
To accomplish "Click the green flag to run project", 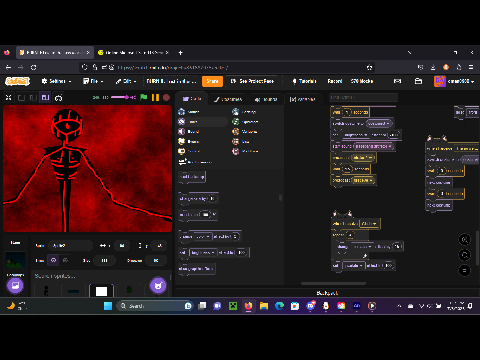I will [144, 97].
